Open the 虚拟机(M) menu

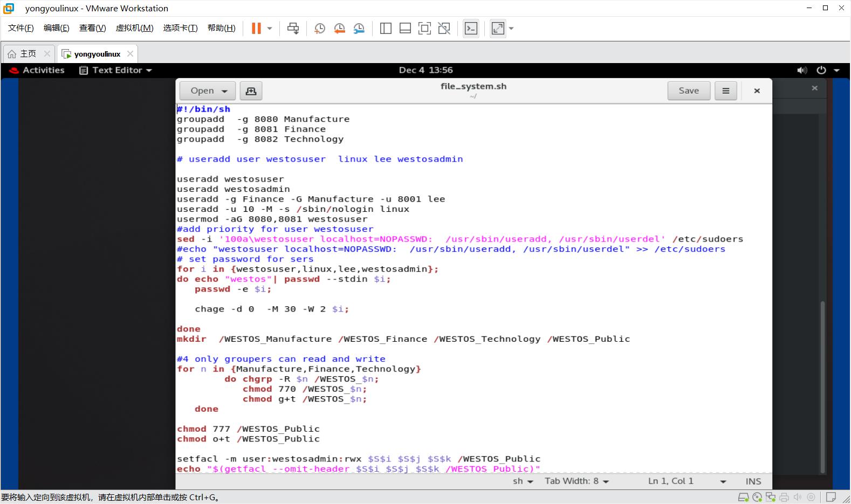point(135,28)
